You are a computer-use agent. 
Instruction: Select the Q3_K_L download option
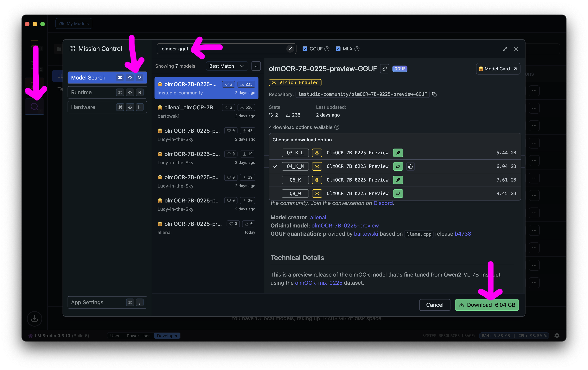click(395, 153)
